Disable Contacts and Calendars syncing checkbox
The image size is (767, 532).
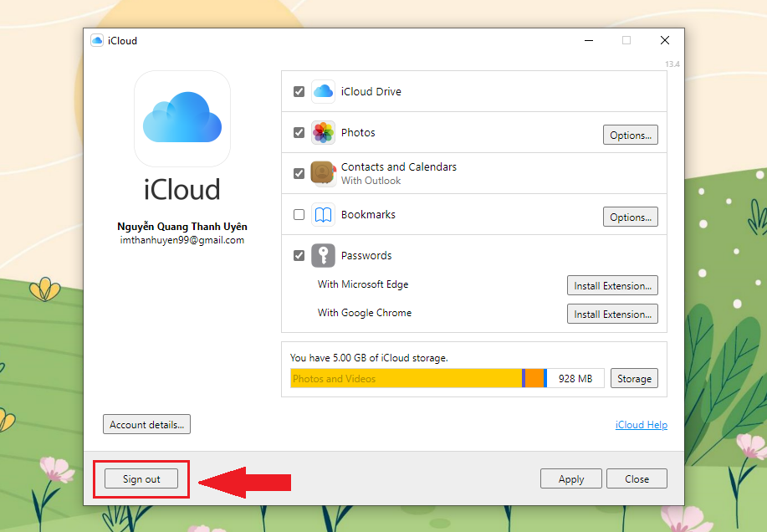pos(299,174)
